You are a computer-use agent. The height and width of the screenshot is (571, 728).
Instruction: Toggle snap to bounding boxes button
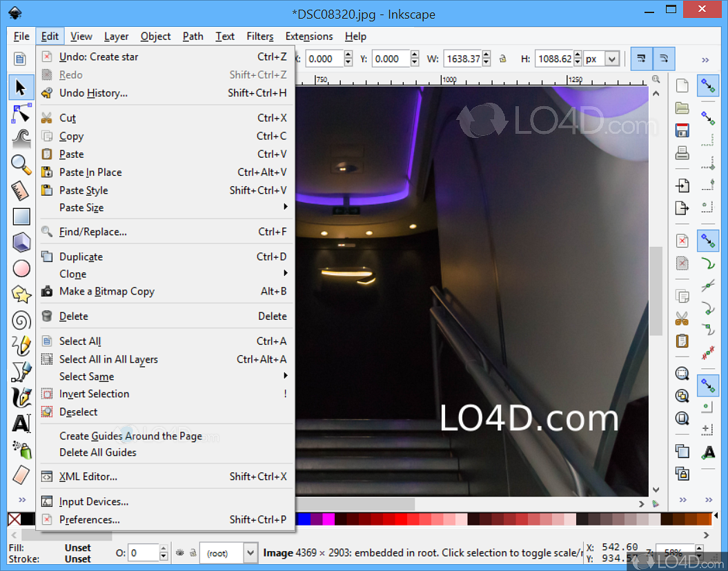[708, 118]
